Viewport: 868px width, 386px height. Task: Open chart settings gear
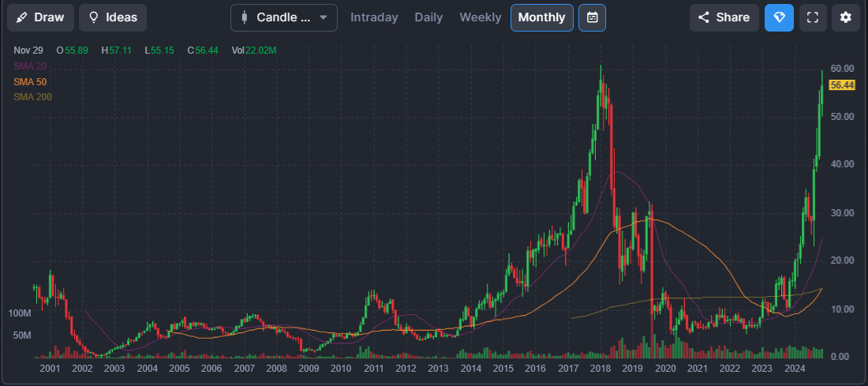[x=846, y=17]
